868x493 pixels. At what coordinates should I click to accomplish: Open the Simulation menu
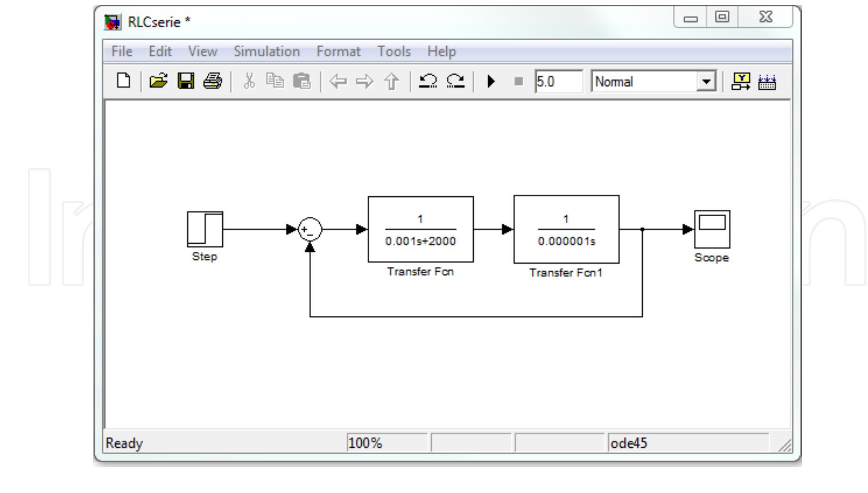[266, 51]
